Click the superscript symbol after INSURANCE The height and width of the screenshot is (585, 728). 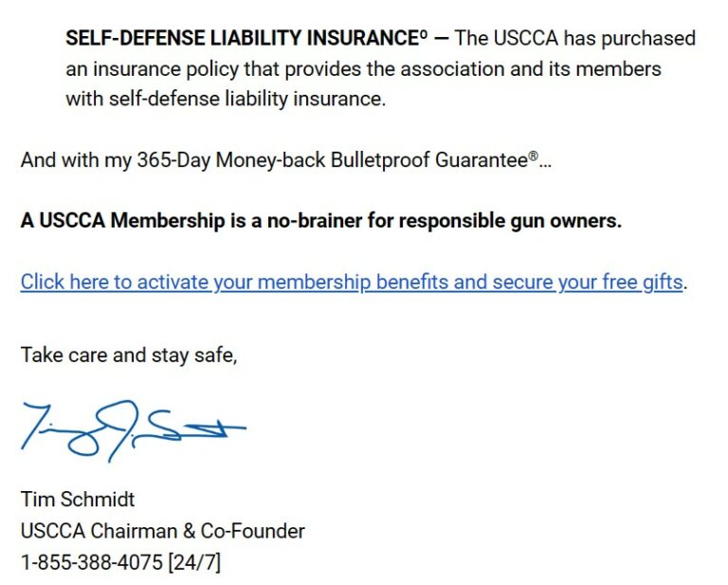point(423,34)
